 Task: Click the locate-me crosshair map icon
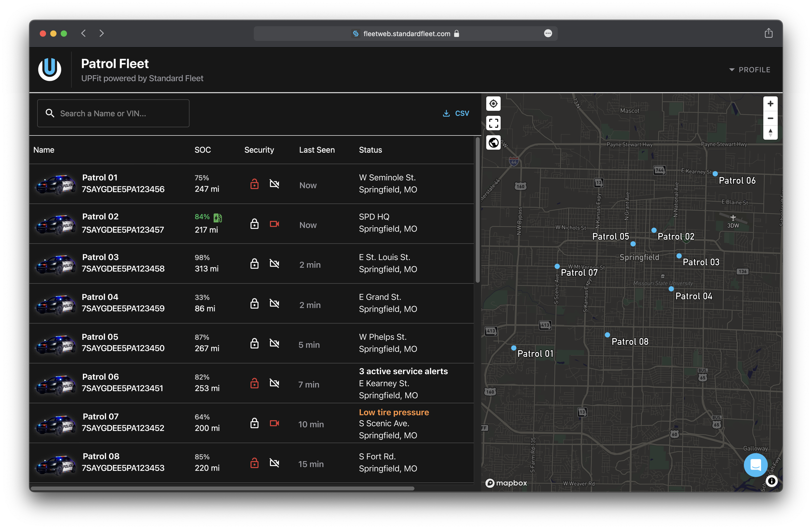pyautogui.click(x=493, y=104)
